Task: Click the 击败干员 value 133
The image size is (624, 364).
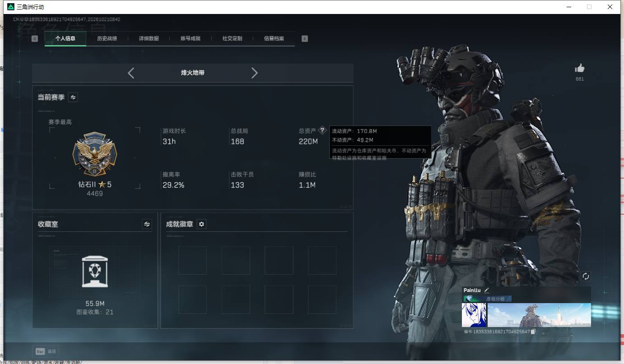Action: [x=237, y=185]
